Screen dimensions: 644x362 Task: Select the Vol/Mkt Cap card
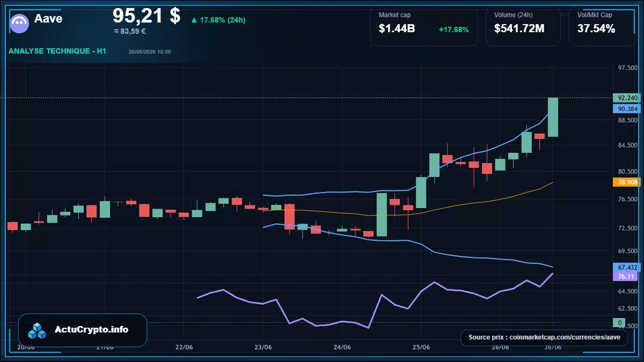coord(602,26)
